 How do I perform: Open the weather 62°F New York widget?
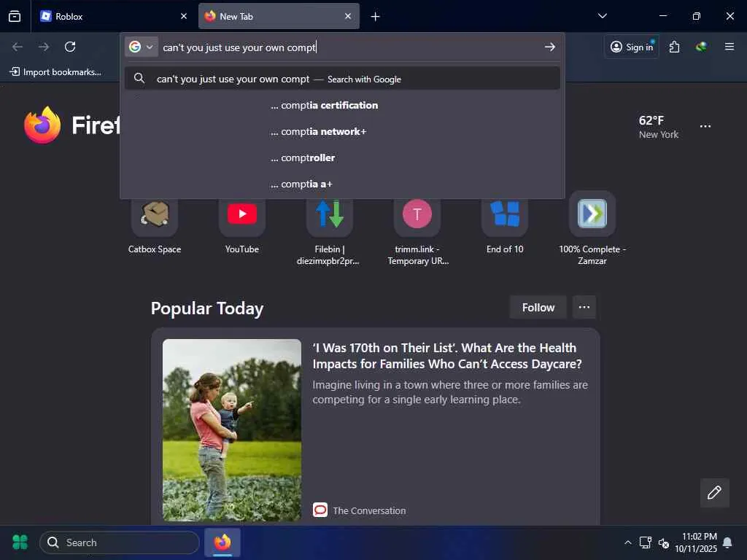click(x=659, y=127)
